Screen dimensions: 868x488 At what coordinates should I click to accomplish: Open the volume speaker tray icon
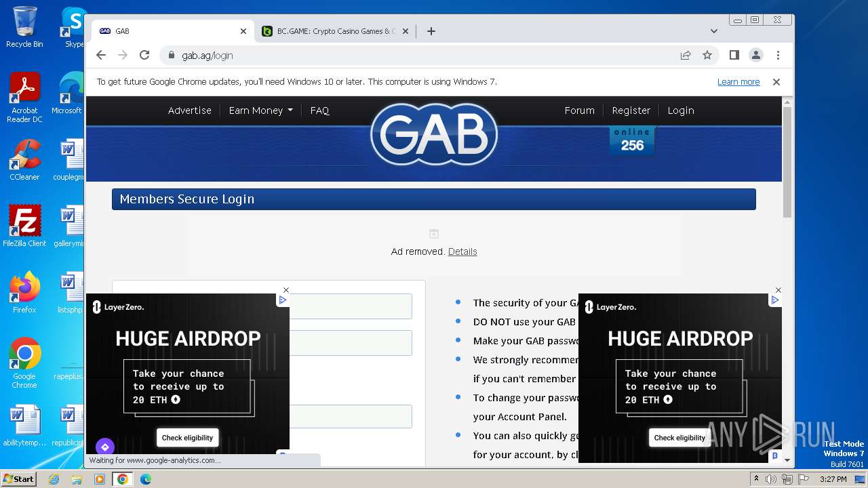[771, 479]
